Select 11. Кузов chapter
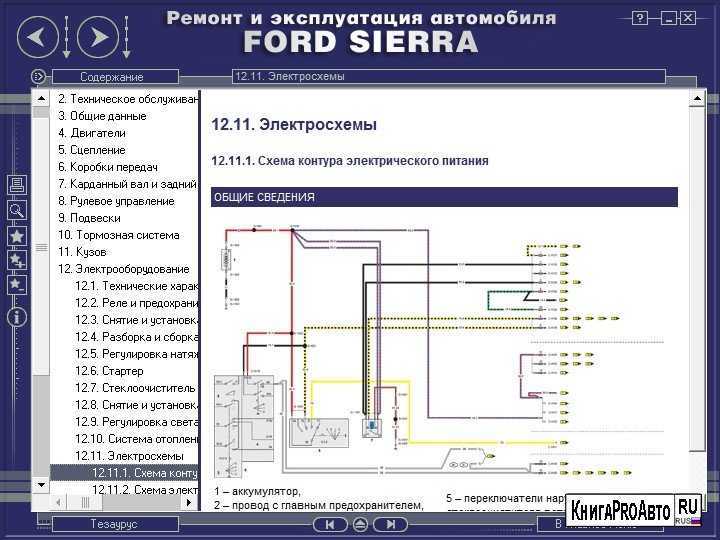The image size is (720, 540). [82, 252]
